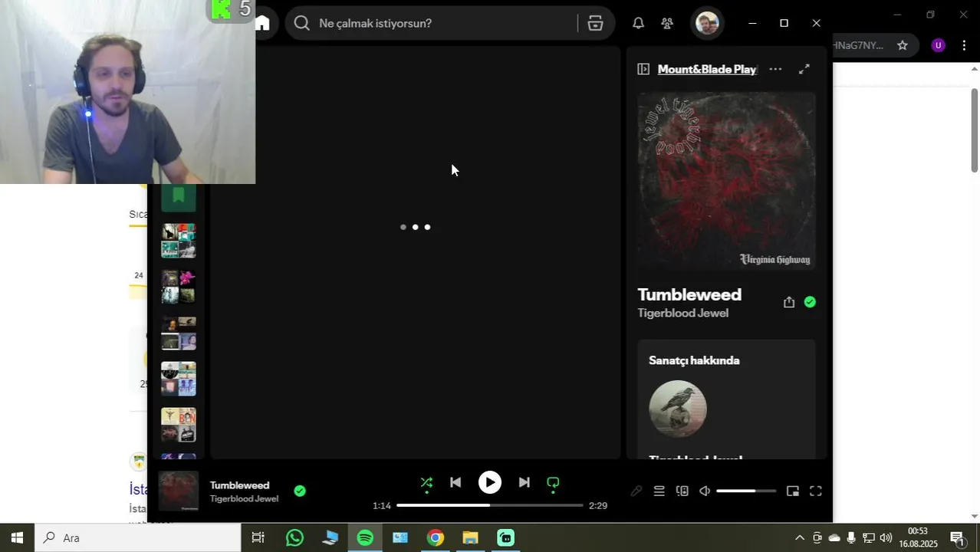Viewport: 980px width, 552px height.
Task: Bookmark page with Chrome star icon
Action: pyautogui.click(x=903, y=45)
